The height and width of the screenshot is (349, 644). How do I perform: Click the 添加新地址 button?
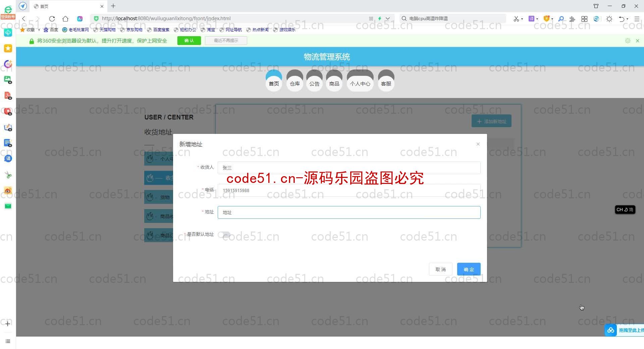pos(491,121)
